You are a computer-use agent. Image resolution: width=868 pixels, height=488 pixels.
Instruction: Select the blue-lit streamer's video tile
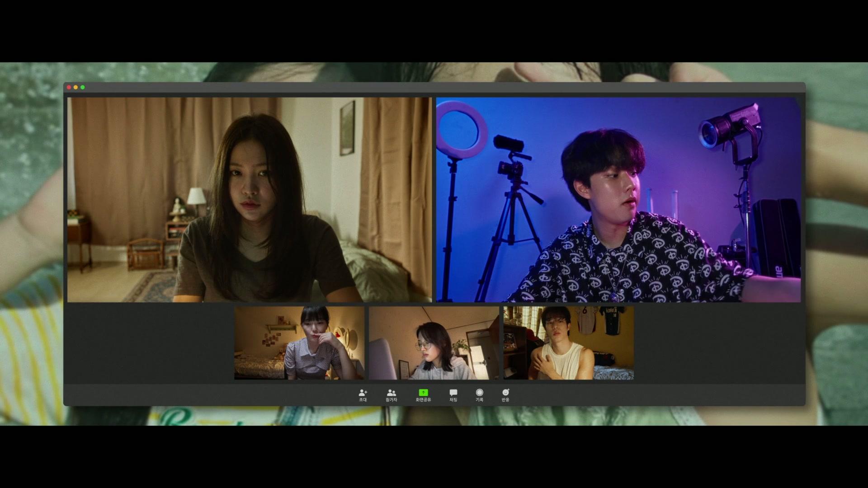618,199
